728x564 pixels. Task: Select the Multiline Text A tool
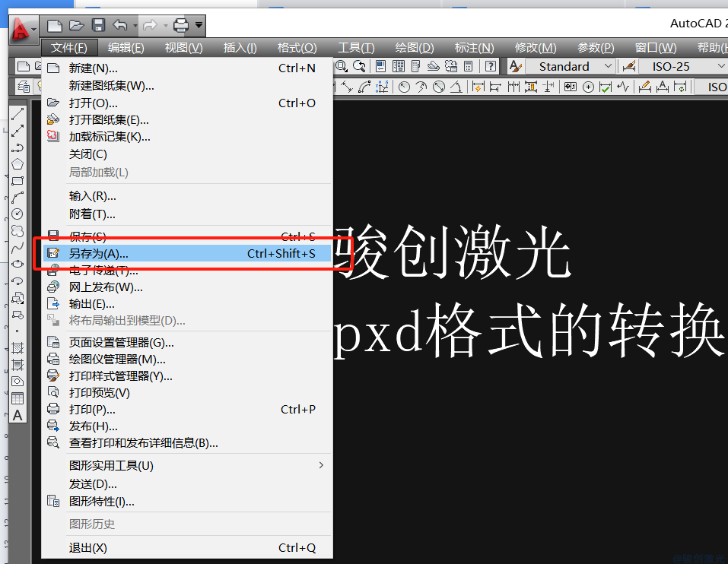click(17, 415)
